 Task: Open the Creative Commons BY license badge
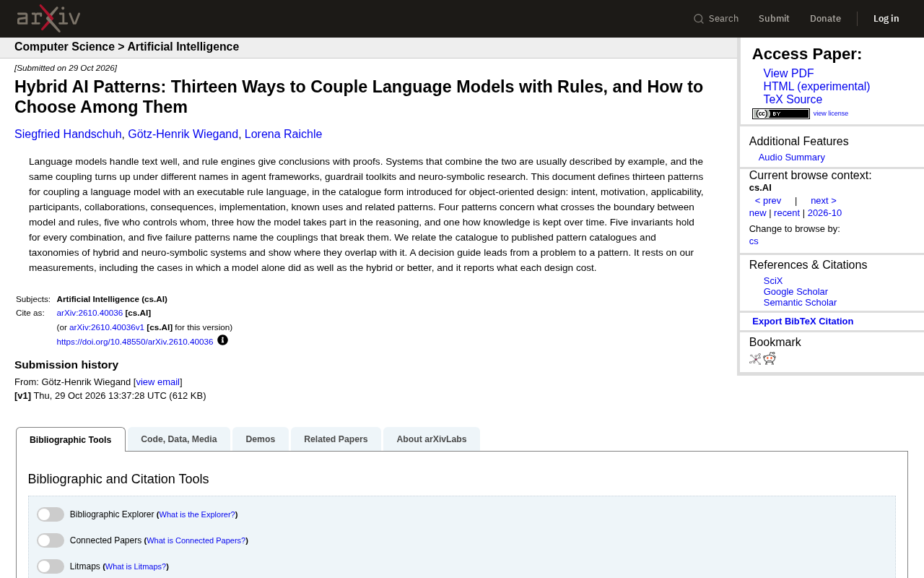(x=781, y=113)
